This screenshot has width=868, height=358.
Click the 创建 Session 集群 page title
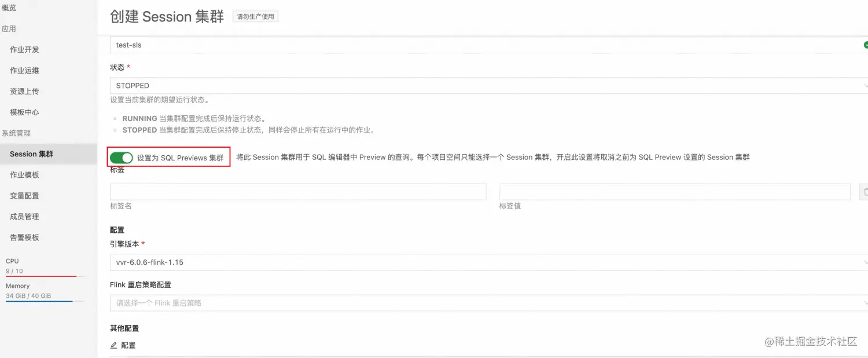[x=167, y=16]
